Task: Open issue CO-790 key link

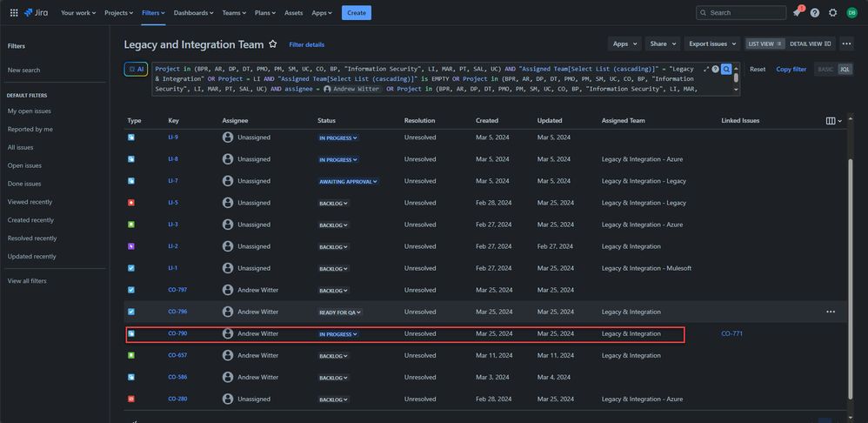Action: (177, 333)
